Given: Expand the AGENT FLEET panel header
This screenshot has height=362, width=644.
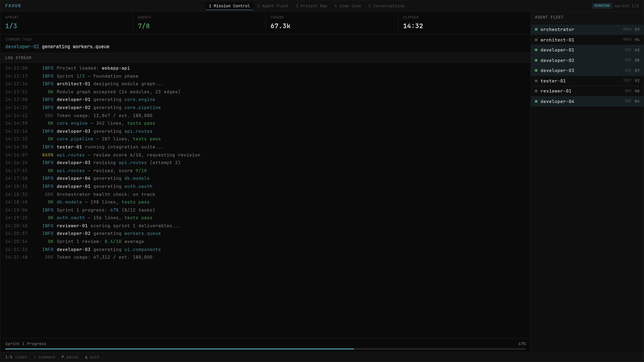Looking at the screenshot, I should click(549, 17).
